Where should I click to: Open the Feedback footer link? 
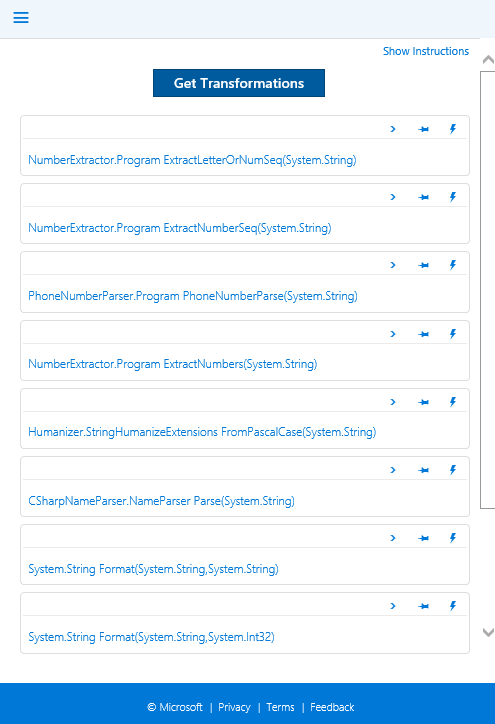click(x=332, y=707)
